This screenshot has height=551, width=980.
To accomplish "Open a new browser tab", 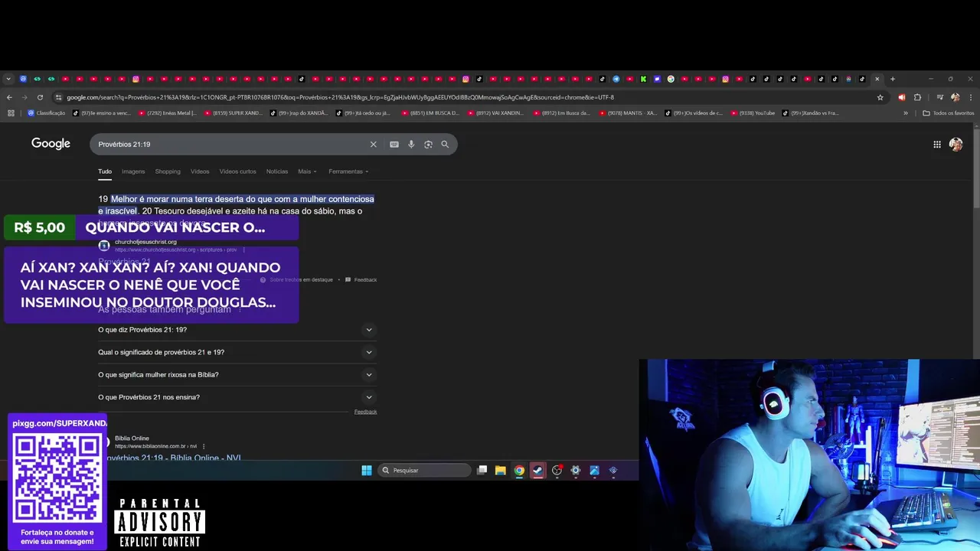I will [x=892, y=79].
